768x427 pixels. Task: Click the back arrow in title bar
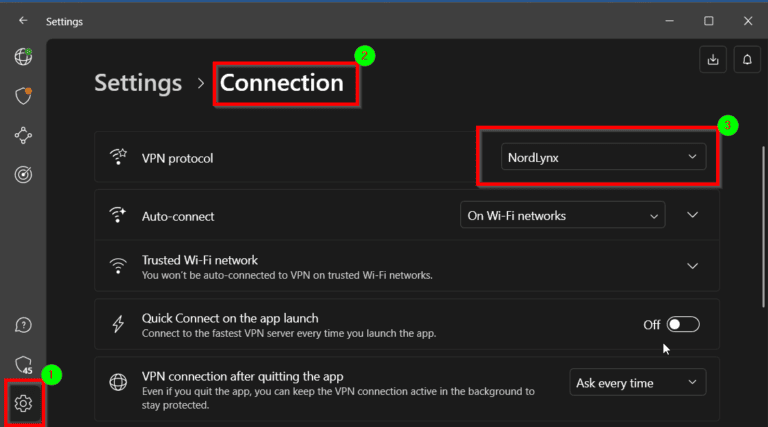coord(23,21)
